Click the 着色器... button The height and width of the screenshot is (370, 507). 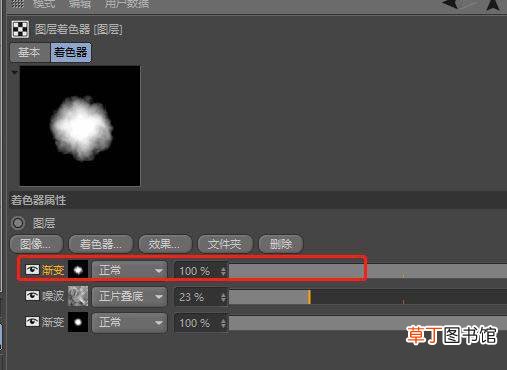point(101,244)
